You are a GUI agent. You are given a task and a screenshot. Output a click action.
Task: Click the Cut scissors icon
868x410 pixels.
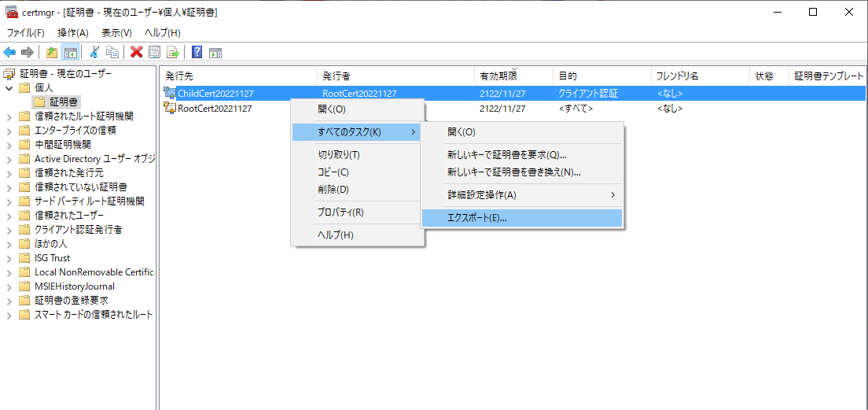(x=94, y=53)
